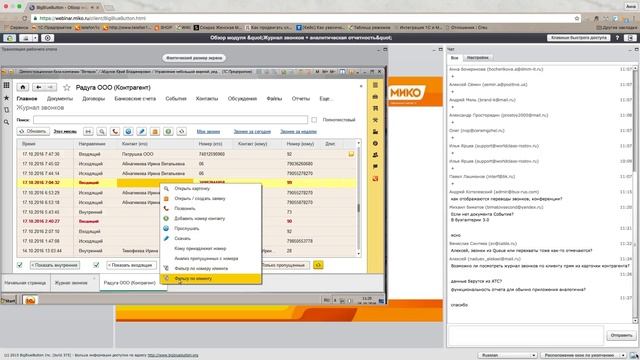Toggle checkbox next to Показать входящие

(96, 265)
